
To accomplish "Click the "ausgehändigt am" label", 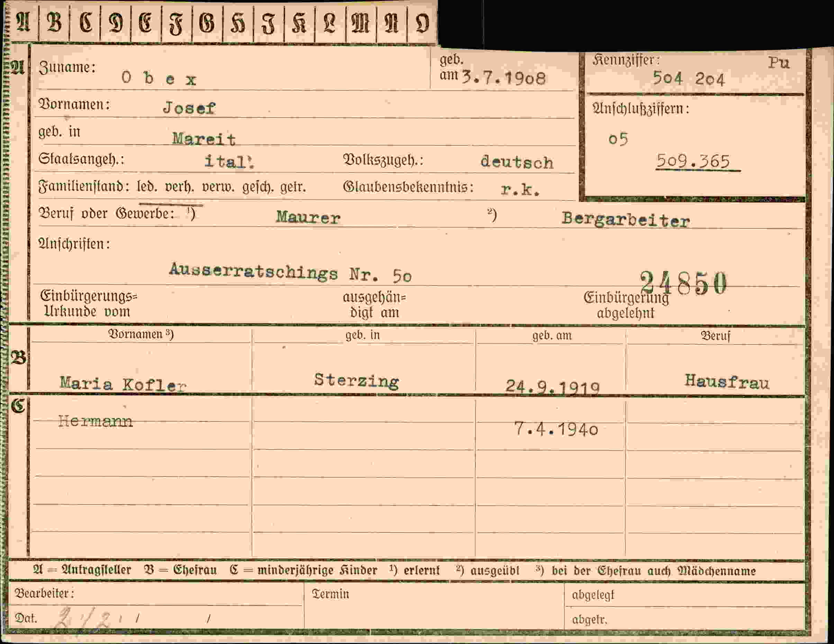I will click(374, 305).
